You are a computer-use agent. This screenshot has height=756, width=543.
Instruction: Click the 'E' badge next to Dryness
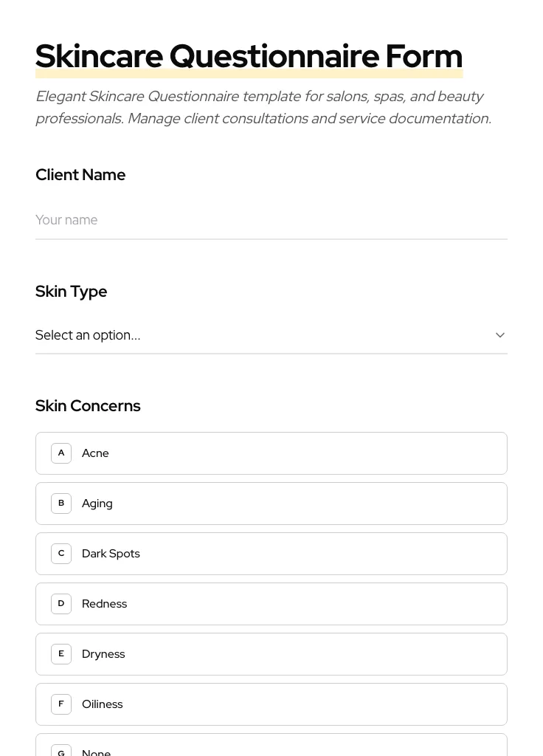(x=61, y=653)
